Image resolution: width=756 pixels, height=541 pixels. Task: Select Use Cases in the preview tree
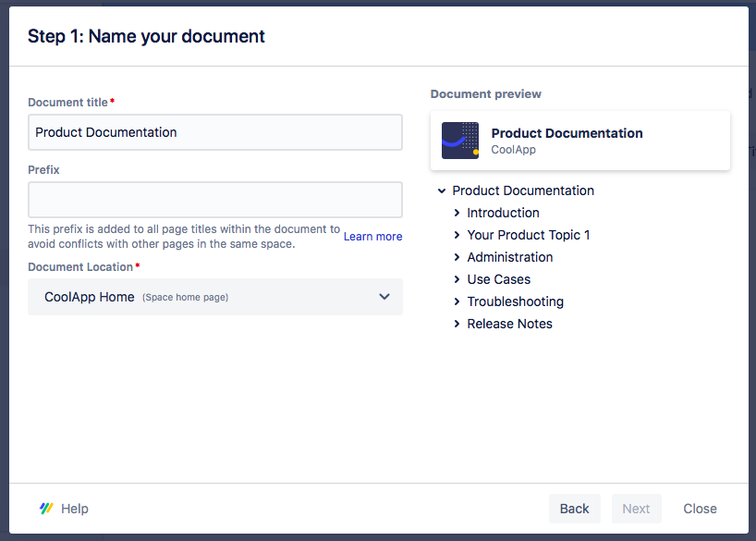tap(497, 279)
